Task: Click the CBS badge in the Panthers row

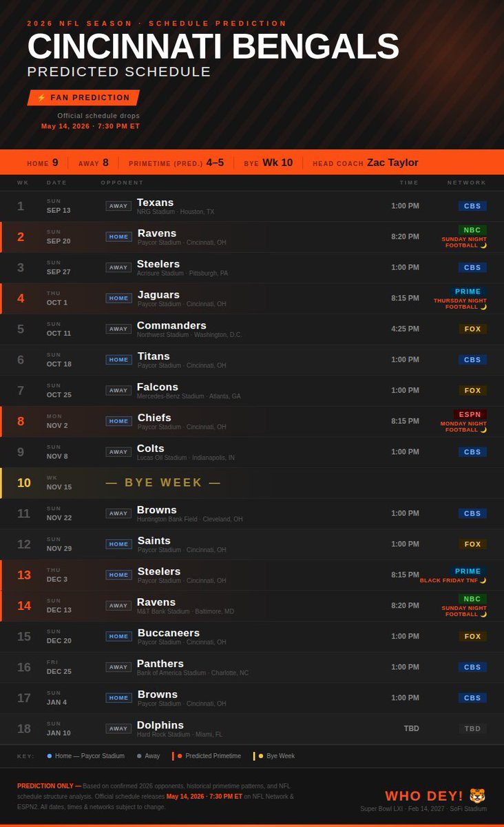Action: click(472, 667)
